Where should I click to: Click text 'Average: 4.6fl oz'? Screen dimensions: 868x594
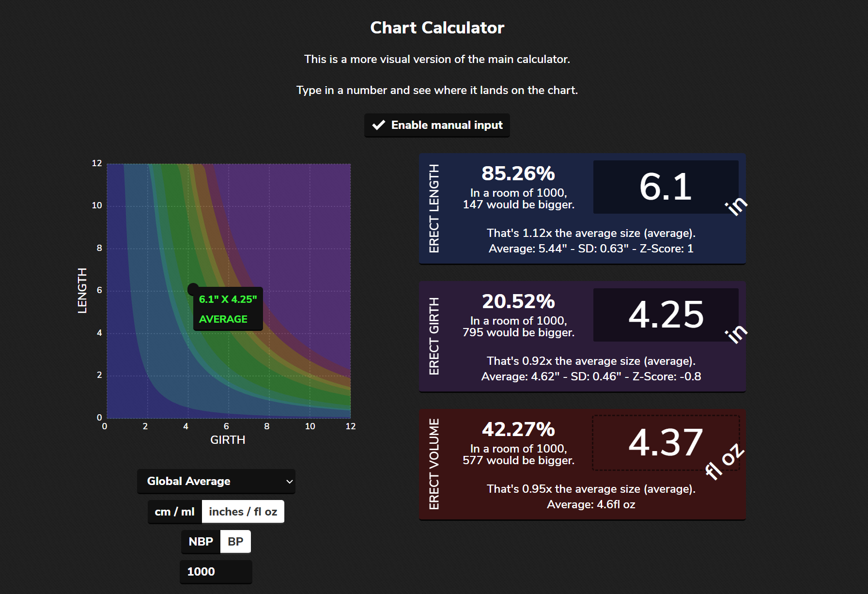tap(591, 504)
